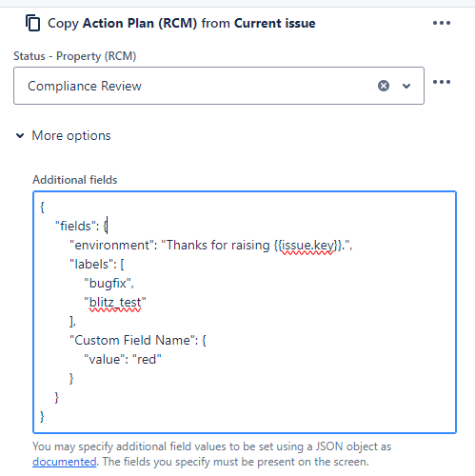Screen dimensions: 475x476
Task: Click the Additional fields label above the editor
Action: pyautogui.click(x=75, y=180)
